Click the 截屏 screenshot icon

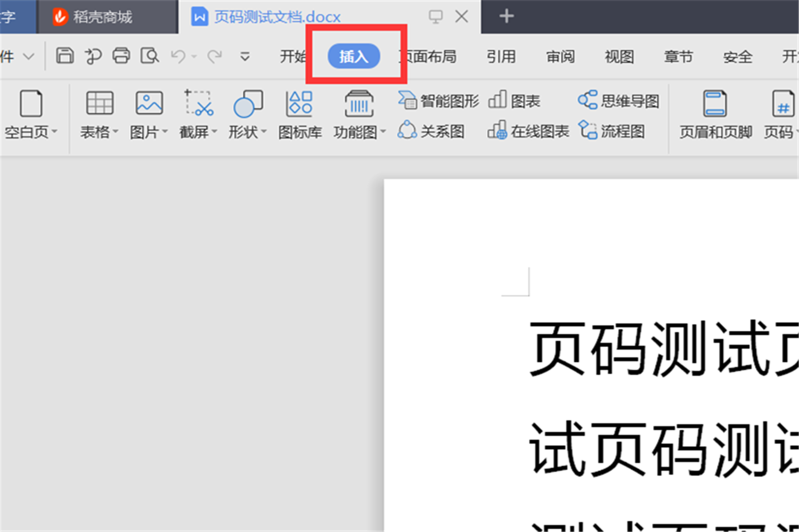coord(198,103)
